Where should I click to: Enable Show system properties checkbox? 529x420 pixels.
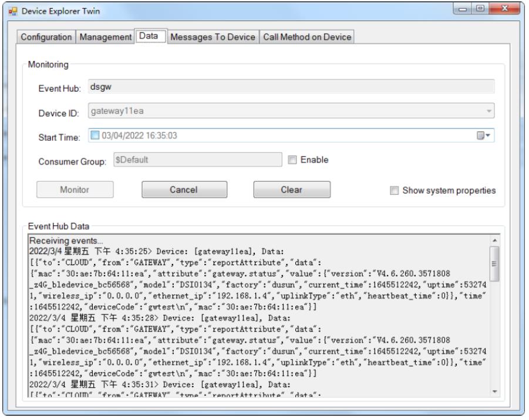[x=394, y=191]
